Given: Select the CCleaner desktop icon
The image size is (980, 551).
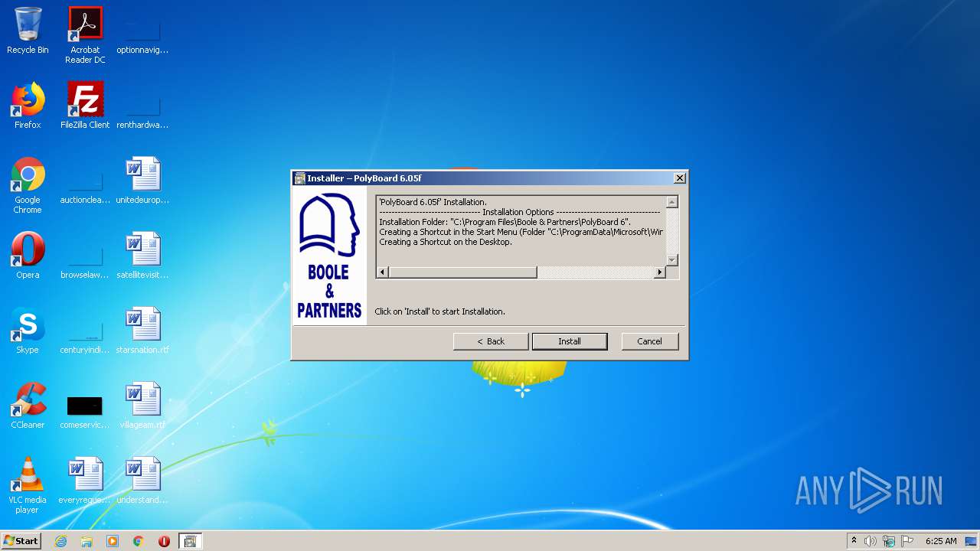Looking at the screenshot, I should (x=28, y=406).
